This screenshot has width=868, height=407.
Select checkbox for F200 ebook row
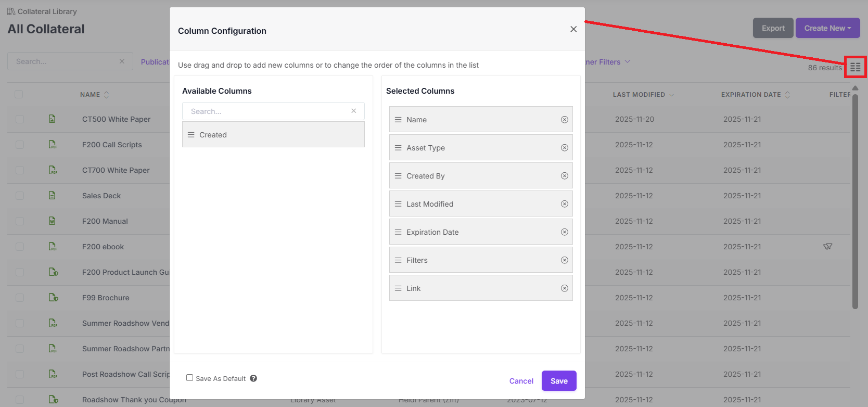coord(20,247)
